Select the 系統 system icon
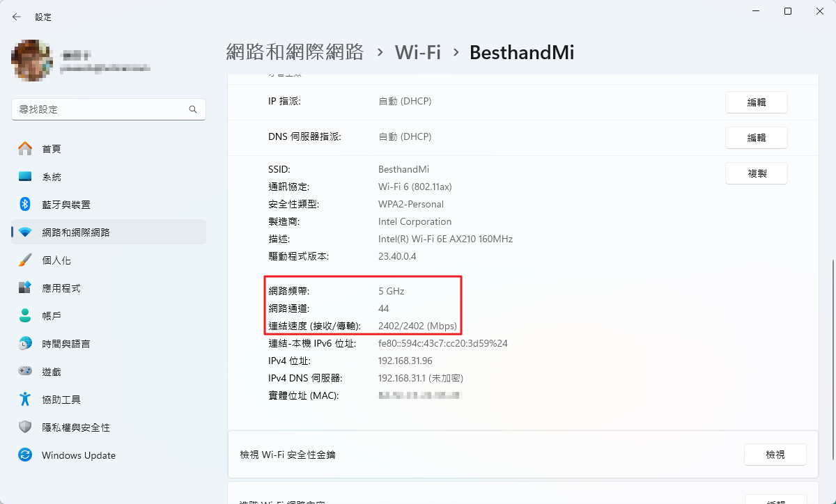 (25, 177)
